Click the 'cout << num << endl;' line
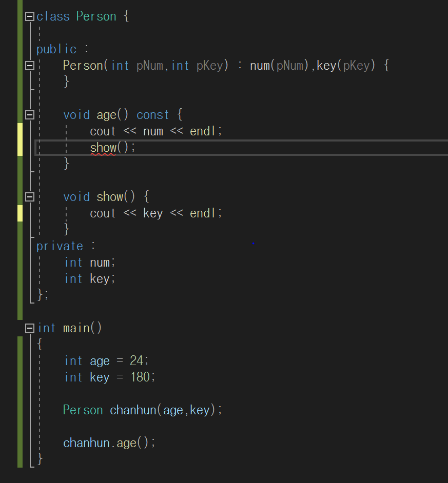The image size is (448, 483). click(155, 132)
